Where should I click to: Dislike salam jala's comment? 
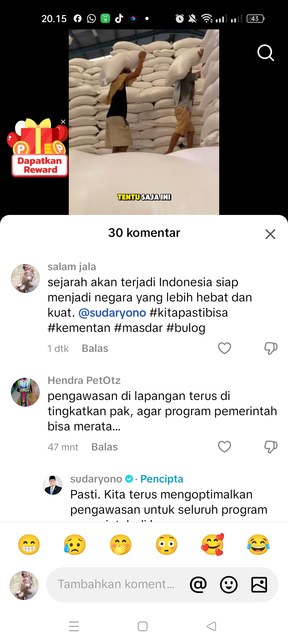(x=271, y=348)
